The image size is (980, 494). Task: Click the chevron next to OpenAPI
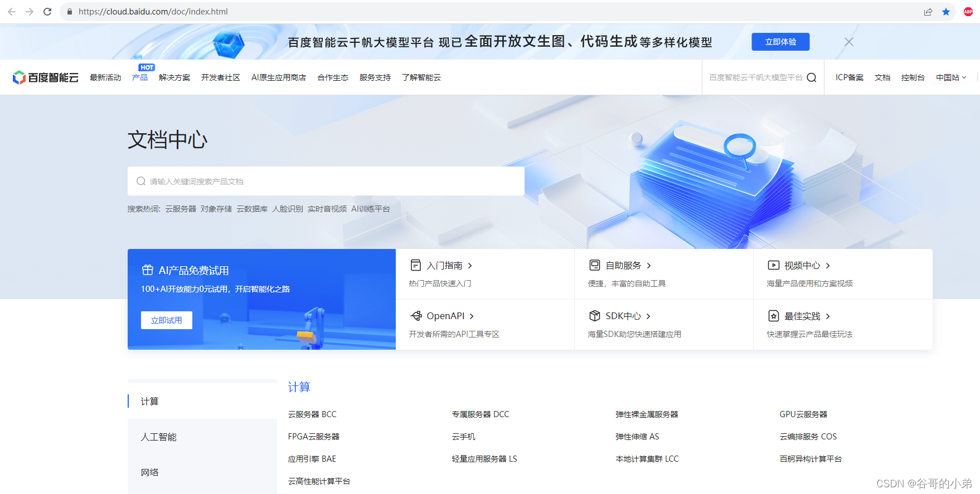472,316
